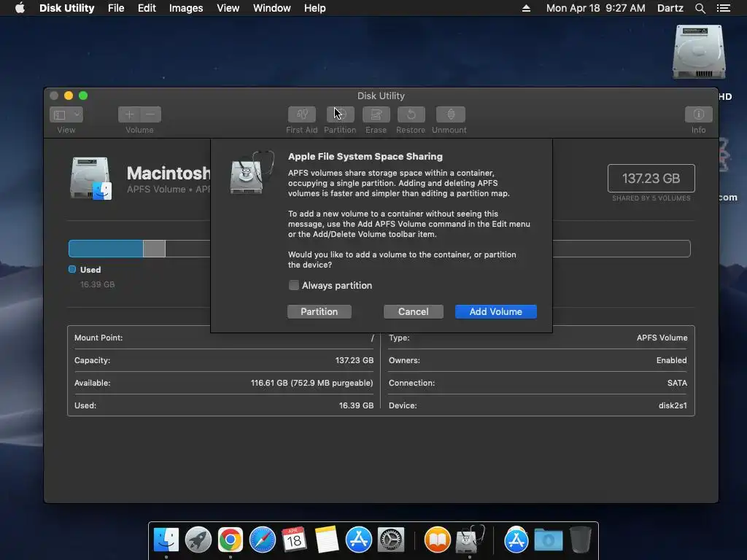
Task: Click the blue Used legend swatch
Action: (72, 270)
